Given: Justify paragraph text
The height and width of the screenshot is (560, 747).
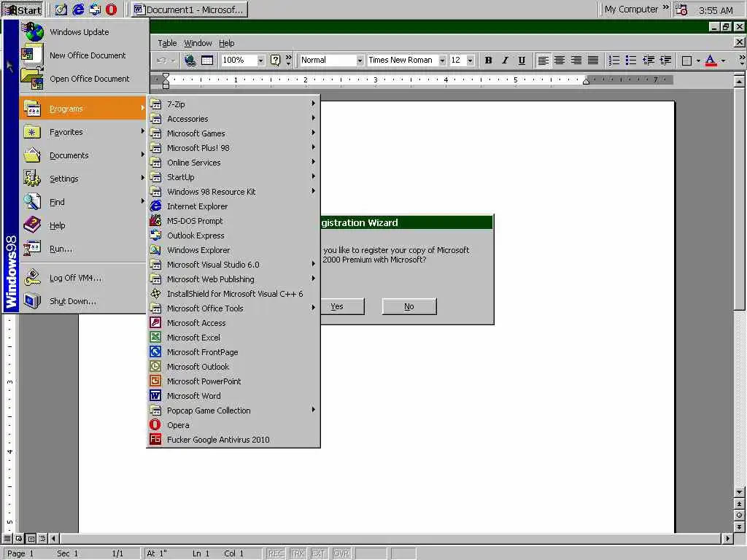Looking at the screenshot, I should [592, 61].
